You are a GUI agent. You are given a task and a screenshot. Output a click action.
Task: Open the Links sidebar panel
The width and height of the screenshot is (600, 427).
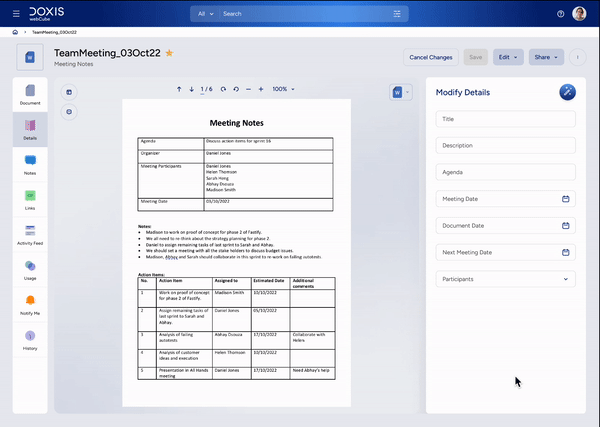point(30,200)
